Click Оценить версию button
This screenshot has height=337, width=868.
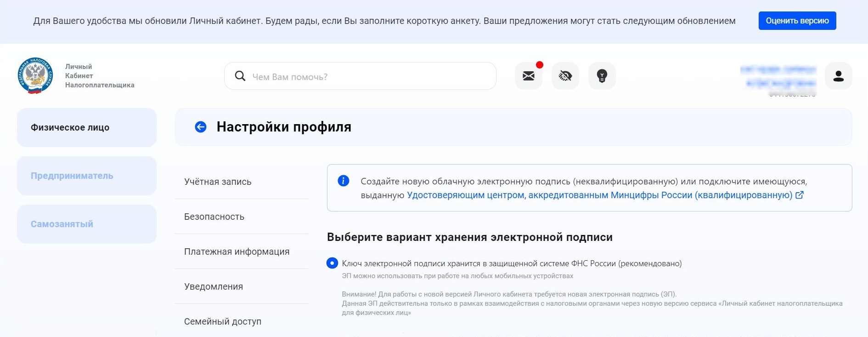[797, 21]
